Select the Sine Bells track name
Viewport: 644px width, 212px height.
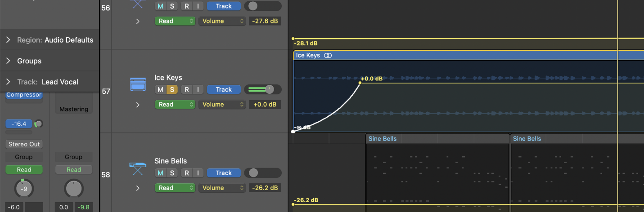click(x=171, y=161)
